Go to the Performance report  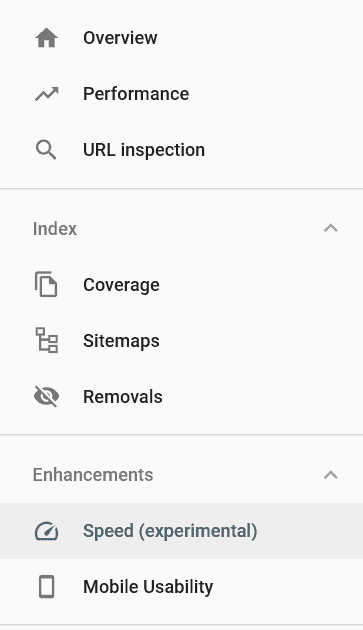pyautogui.click(x=181, y=94)
